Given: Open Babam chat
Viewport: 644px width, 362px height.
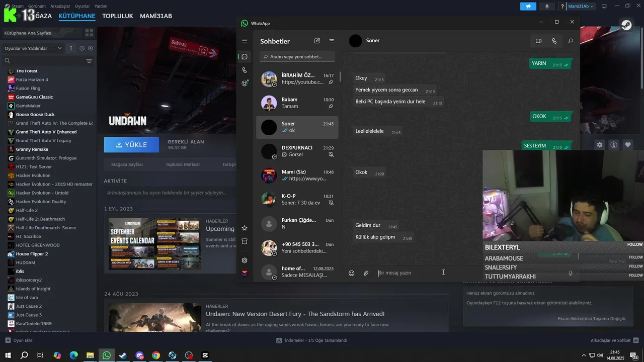Looking at the screenshot, I should pyautogui.click(x=297, y=103).
